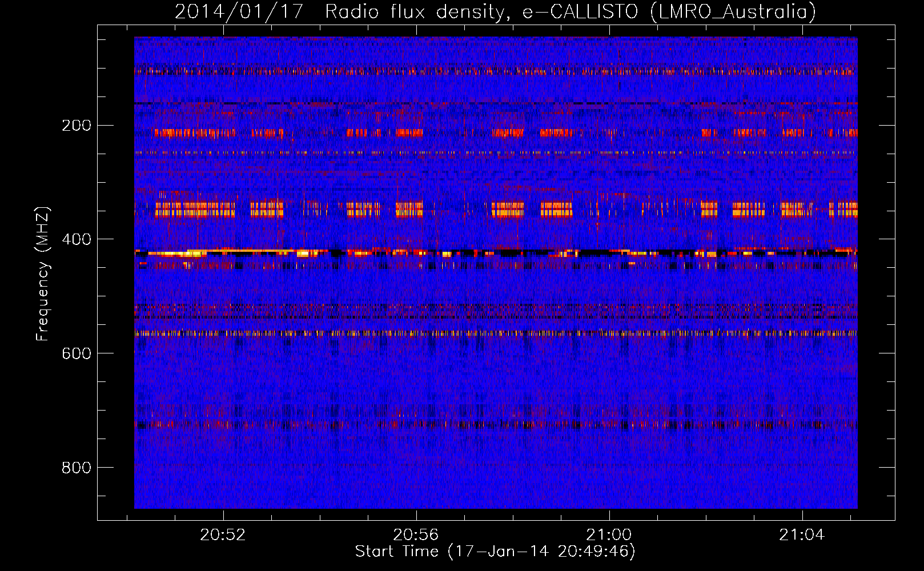Click the 200 frequency tick label
This screenshot has height=571, width=924.
77,125
